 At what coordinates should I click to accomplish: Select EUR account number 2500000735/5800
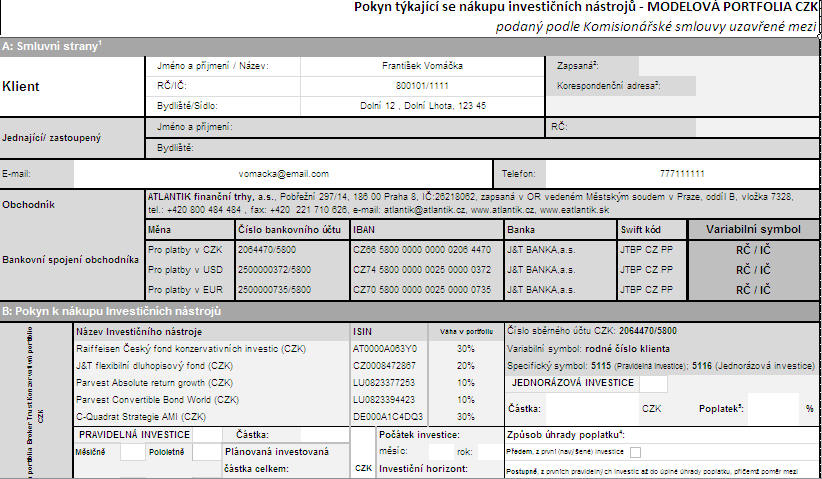292,290
